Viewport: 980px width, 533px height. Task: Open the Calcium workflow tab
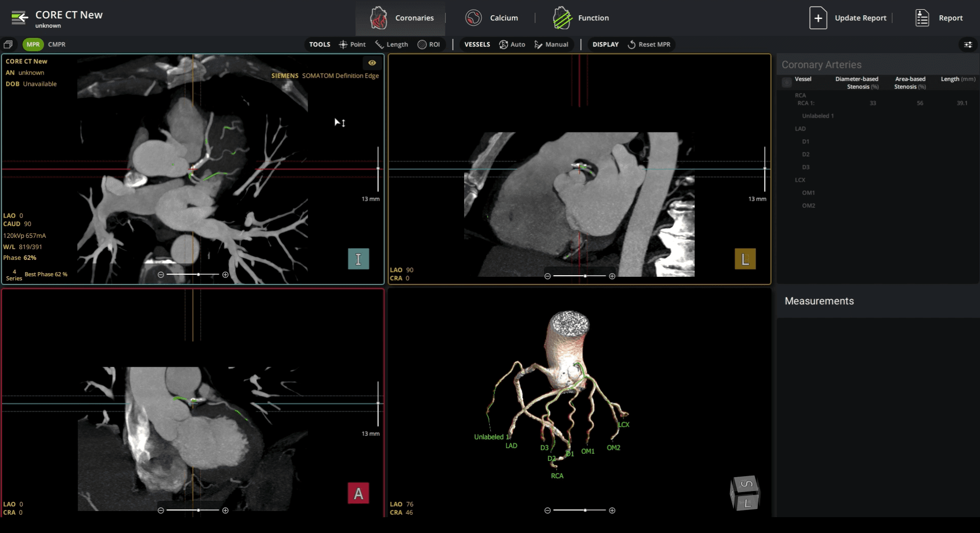pos(492,17)
